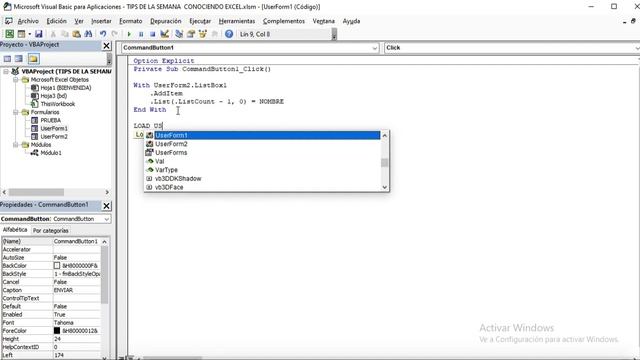Image resolution: width=640 pixels, height=360 pixels.
Task: Click the Toolbox toolbar icon
Action: coord(214,34)
